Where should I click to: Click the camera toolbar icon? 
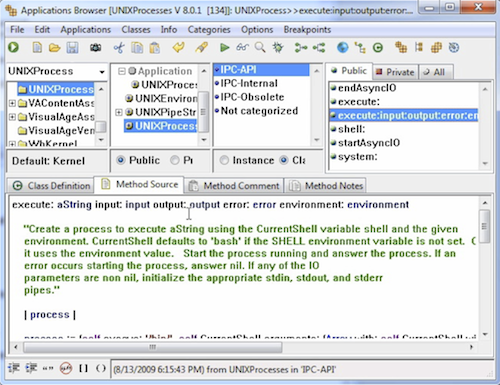(x=95, y=48)
